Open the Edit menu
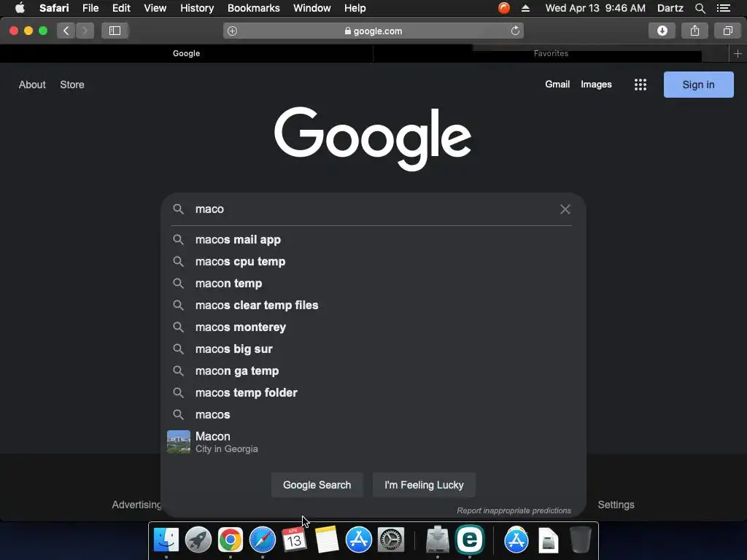The image size is (747, 560). 121,8
